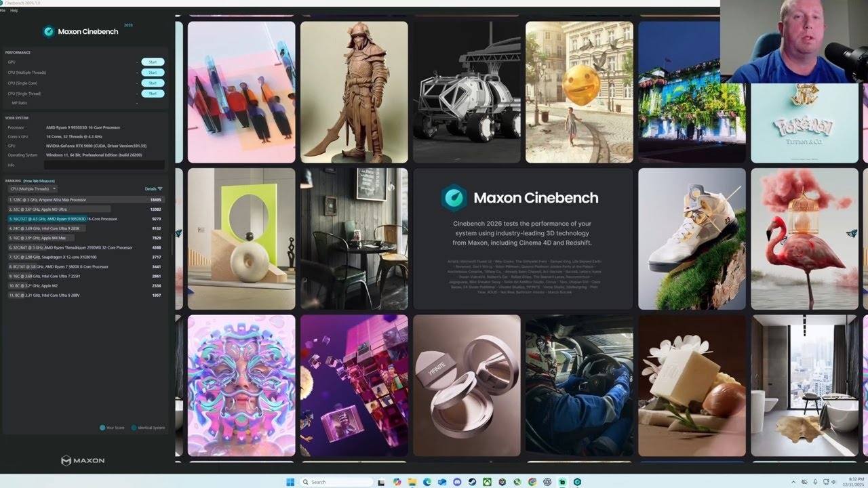Click the Maxon Cinebench logo in the sidebar
The height and width of the screenshot is (488, 868).
pyautogui.click(x=80, y=31)
